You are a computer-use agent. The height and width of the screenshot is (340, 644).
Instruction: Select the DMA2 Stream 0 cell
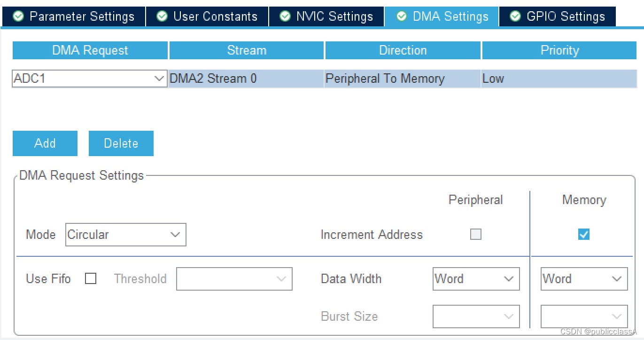(246, 79)
